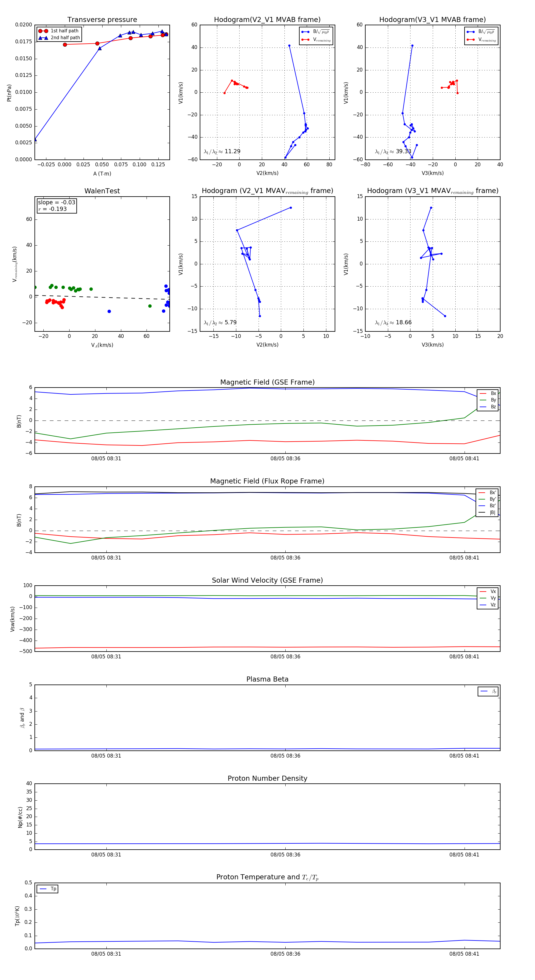
Task: Click the 'Proton Number Density' title
Action: point(267,778)
